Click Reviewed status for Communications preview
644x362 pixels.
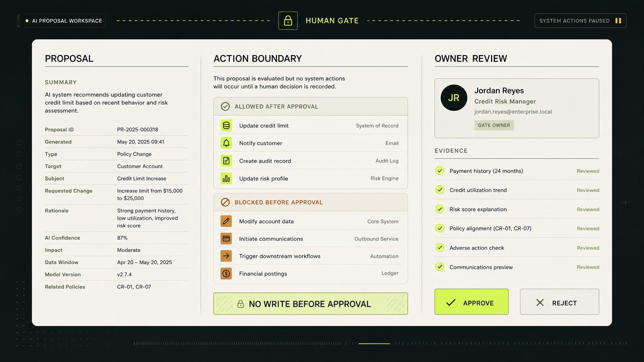click(x=588, y=267)
